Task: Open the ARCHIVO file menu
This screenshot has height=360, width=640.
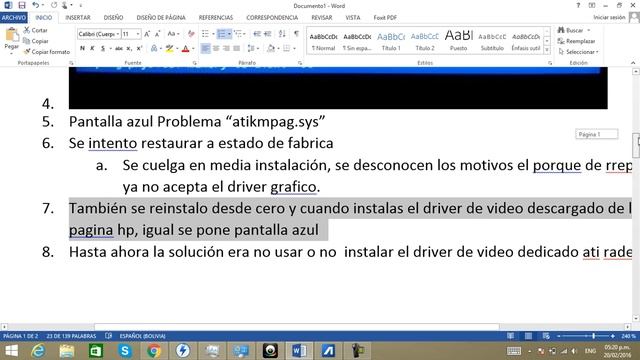Action: 14,18
